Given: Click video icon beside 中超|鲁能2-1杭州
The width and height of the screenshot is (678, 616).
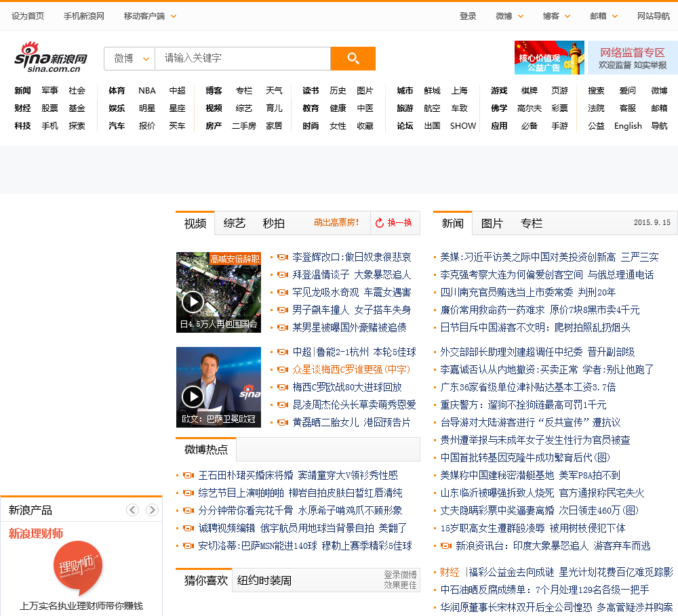Looking at the screenshot, I should 282,352.
